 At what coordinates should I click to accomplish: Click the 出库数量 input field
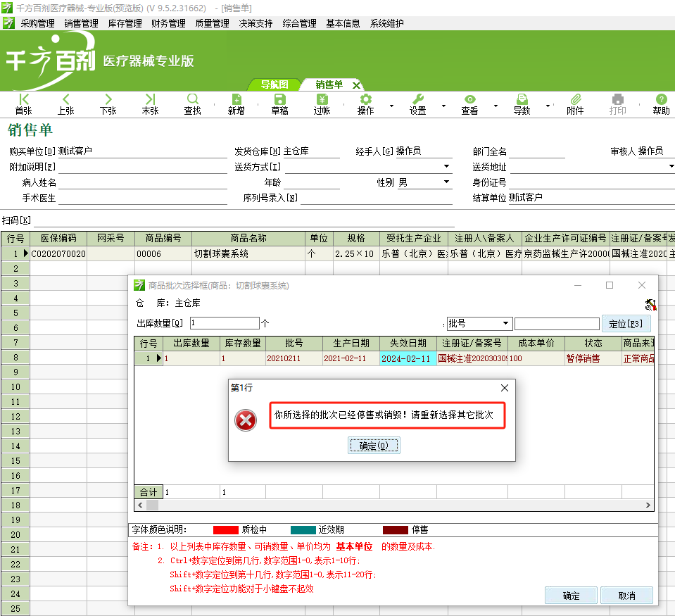[224, 324]
